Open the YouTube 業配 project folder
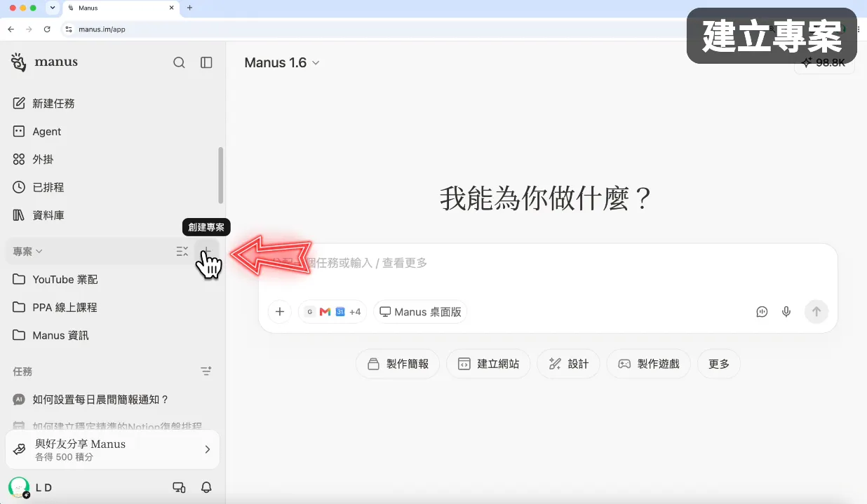This screenshot has width=867, height=504. [x=112, y=279]
